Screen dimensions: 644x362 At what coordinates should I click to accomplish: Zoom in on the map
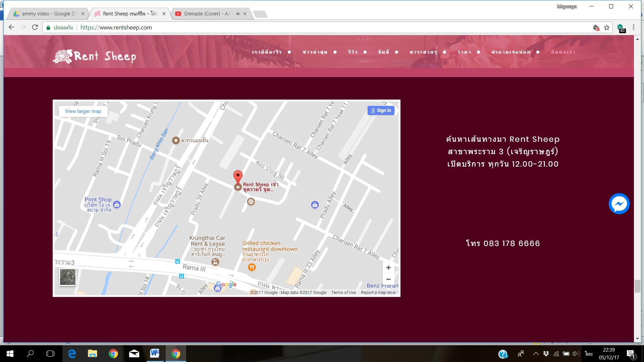click(x=388, y=267)
